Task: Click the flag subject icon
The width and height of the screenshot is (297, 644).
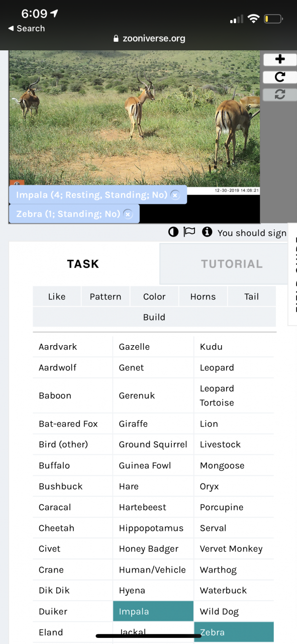Action: pyautogui.click(x=189, y=232)
